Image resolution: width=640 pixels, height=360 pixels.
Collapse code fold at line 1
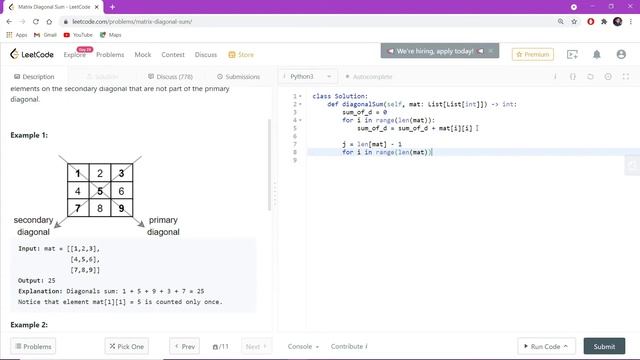click(300, 96)
